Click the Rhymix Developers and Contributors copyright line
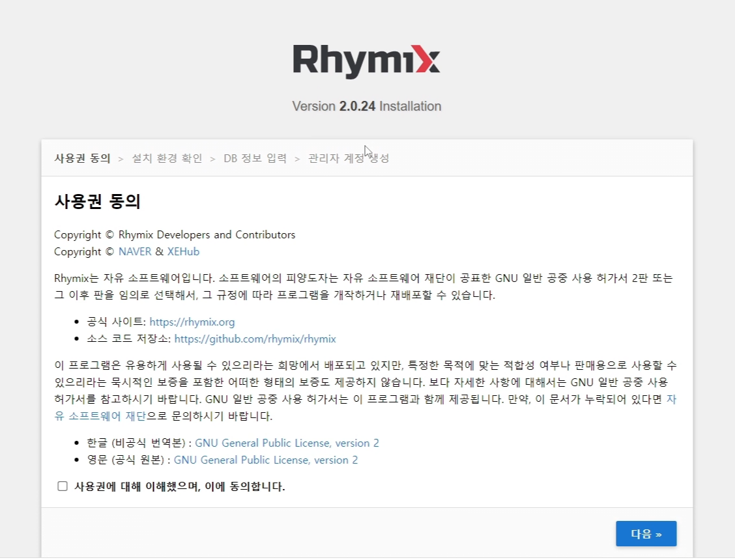This screenshot has height=560, width=735. click(175, 235)
